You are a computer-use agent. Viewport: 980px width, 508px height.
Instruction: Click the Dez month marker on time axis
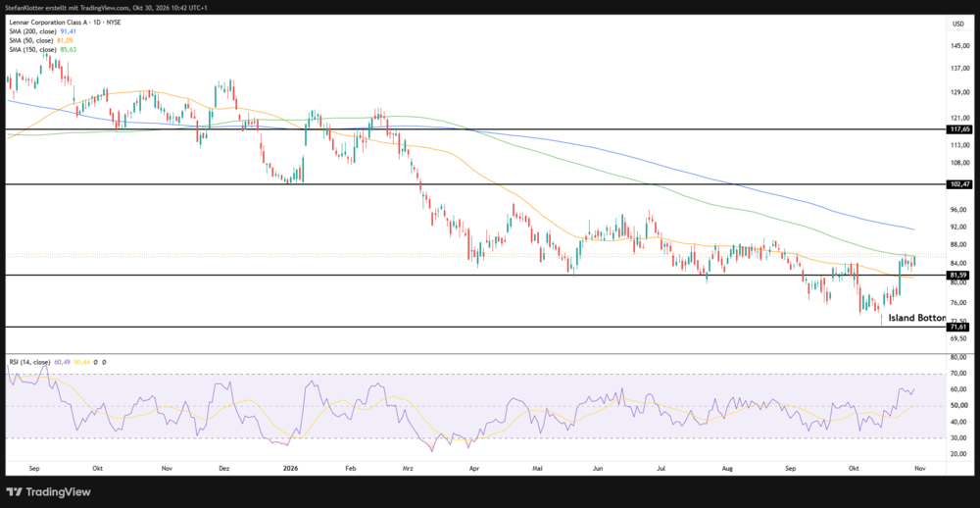click(225, 468)
